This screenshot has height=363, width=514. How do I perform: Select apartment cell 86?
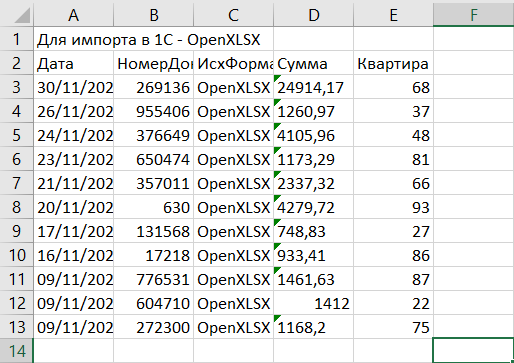point(393,255)
